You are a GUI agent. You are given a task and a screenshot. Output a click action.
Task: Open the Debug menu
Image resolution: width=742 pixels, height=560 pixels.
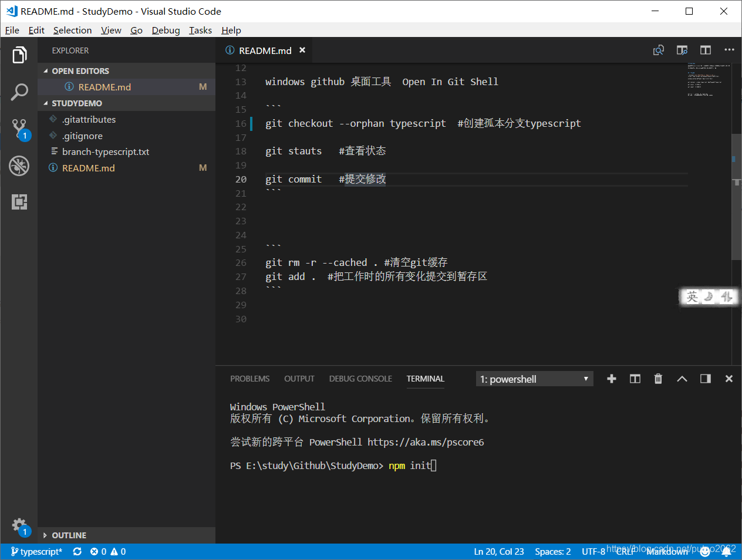tap(166, 30)
